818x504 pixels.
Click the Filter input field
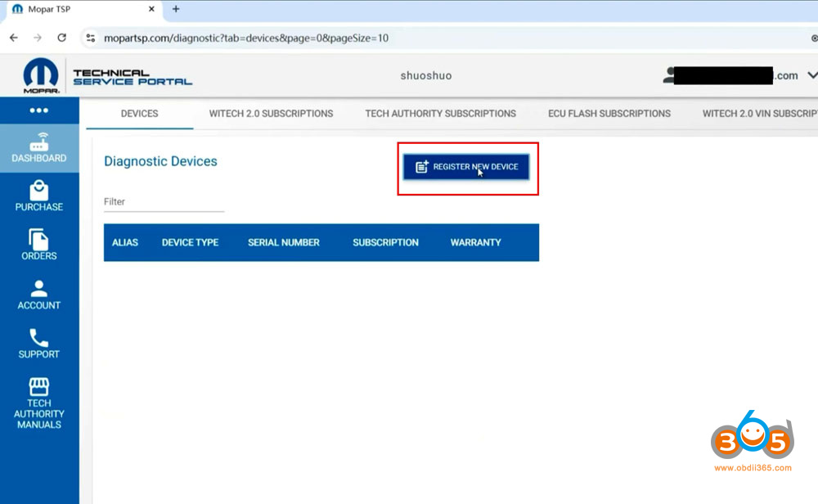tap(164, 202)
